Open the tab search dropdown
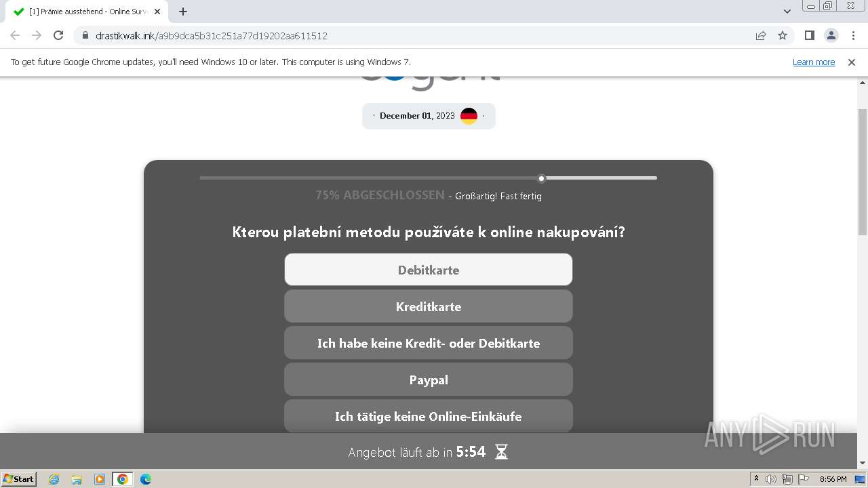868x488 pixels. pyautogui.click(x=787, y=12)
